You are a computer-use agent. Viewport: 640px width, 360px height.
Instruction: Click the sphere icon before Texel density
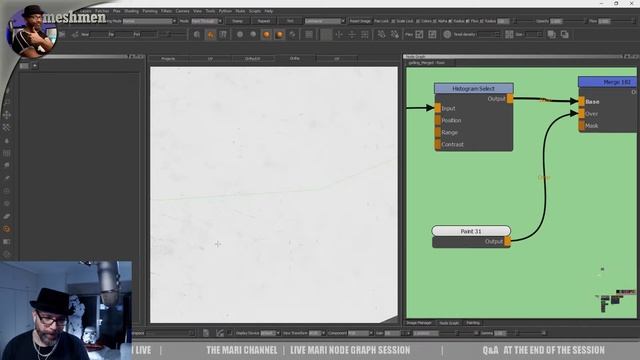coord(447,35)
